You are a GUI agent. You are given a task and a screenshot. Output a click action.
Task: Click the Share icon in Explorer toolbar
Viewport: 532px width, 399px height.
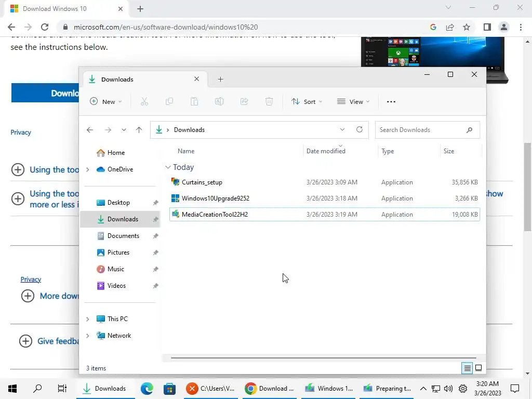244,101
